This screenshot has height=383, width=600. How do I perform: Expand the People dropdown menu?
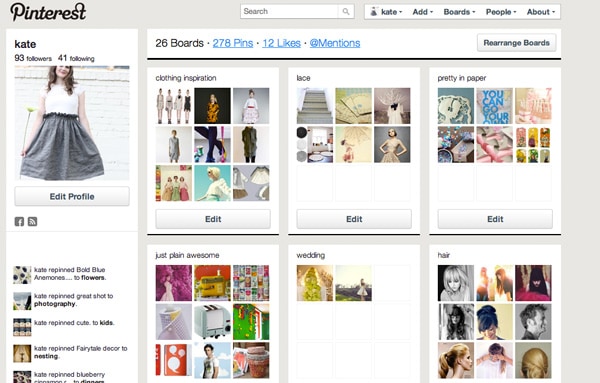click(501, 12)
